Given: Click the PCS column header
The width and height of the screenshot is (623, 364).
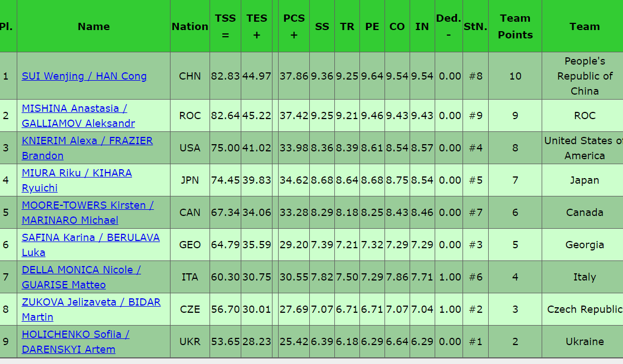Looking at the screenshot, I should [x=294, y=26].
